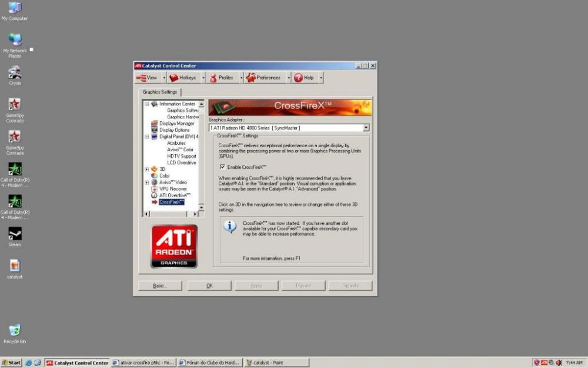588x368 pixels.
Task: Select Avivo Color in the tree
Action: pyautogui.click(x=180, y=150)
